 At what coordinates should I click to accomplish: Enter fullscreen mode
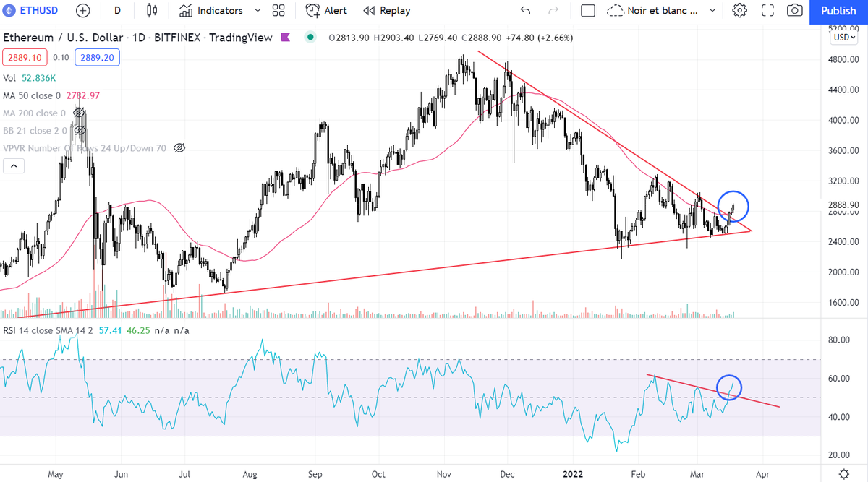(x=768, y=11)
